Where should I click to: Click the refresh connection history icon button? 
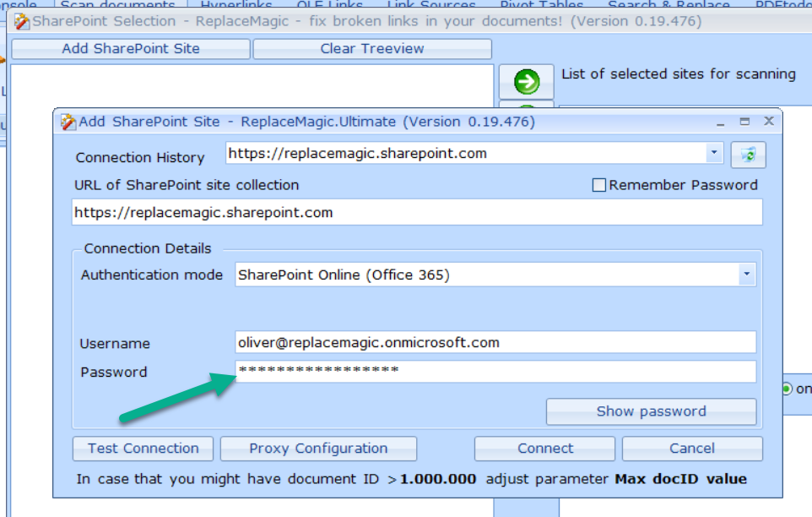point(748,155)
